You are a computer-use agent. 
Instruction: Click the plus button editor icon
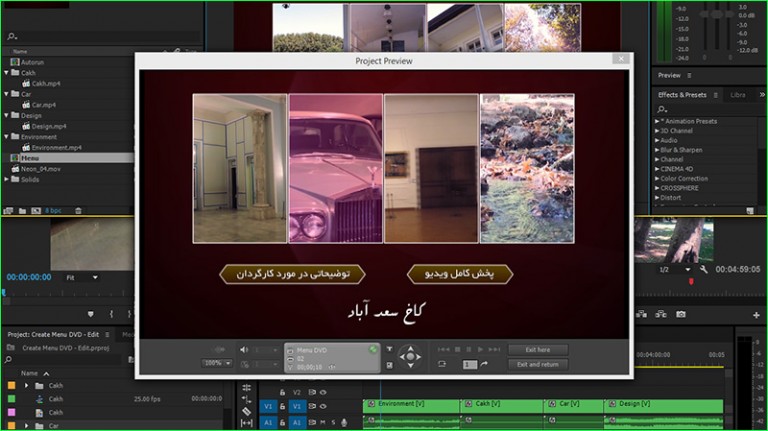pos(756,315)
